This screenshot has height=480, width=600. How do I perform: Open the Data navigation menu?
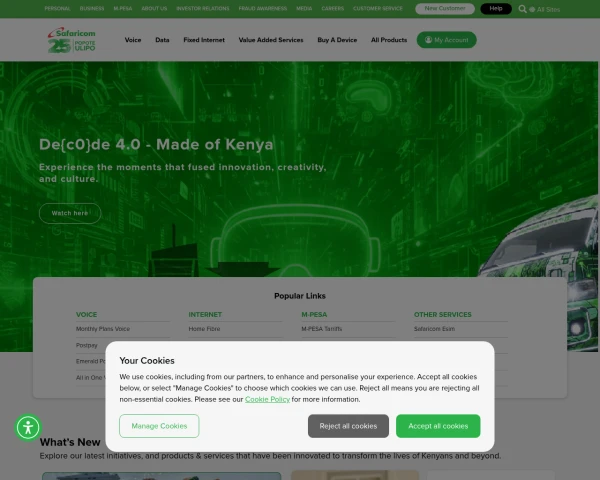[x=162, y=40]
